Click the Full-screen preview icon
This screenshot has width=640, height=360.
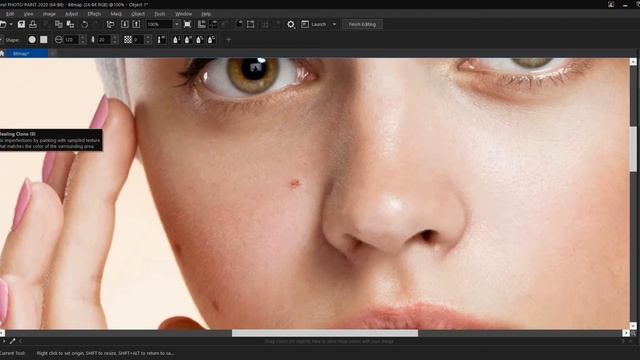tap(187, 24)
